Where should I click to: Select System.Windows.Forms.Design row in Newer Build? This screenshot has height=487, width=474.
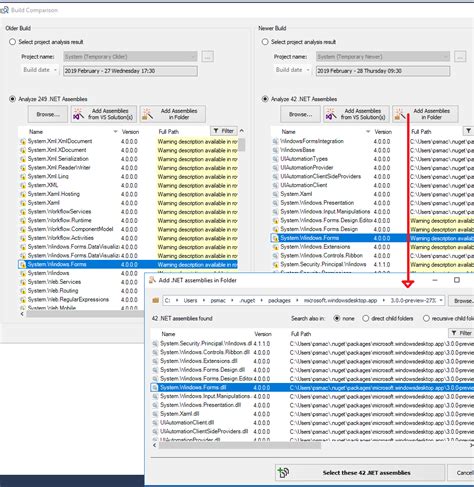click(372, 229)
